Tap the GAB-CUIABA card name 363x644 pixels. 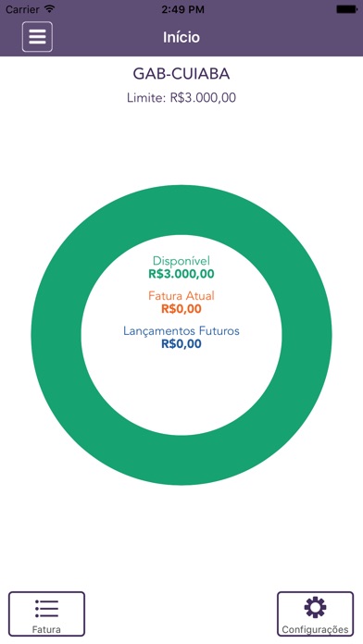(x=181, y=74)
